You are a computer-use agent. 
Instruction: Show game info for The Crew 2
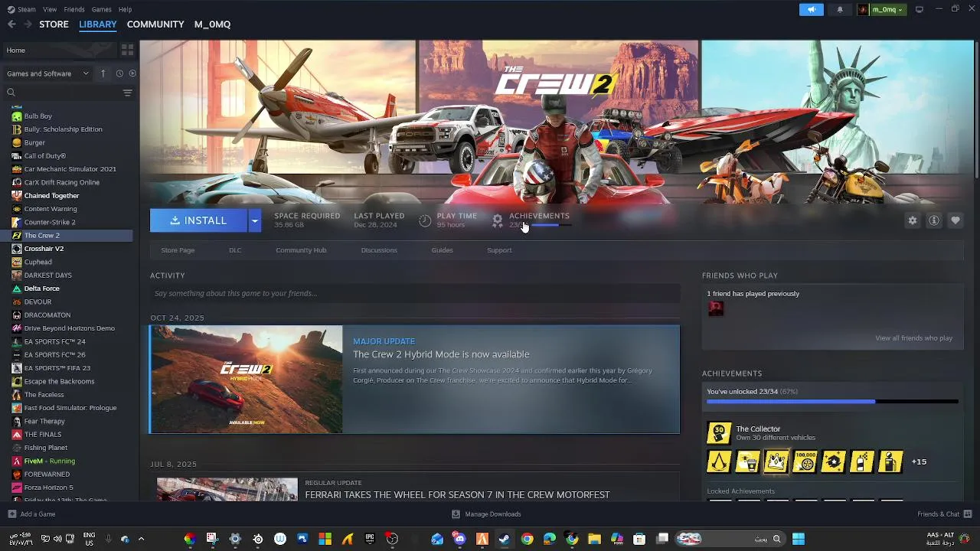pyautogui.click(x=934, y=220)
